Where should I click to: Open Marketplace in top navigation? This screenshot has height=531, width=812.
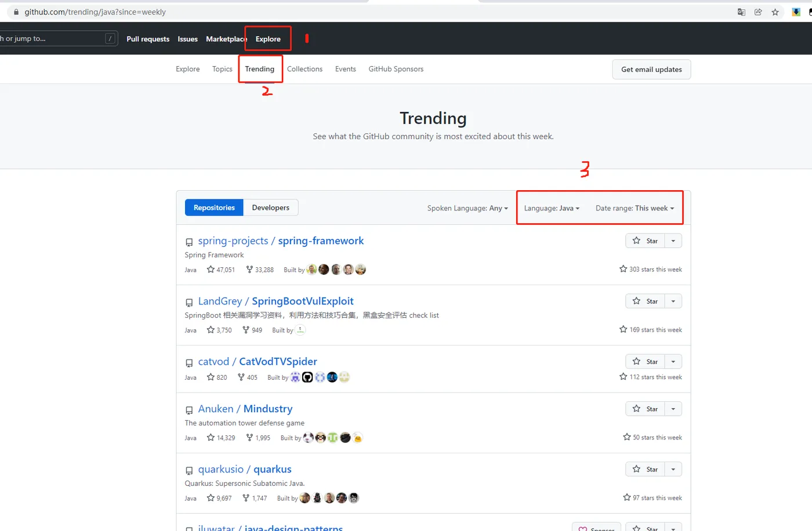(x=226, y=39)
